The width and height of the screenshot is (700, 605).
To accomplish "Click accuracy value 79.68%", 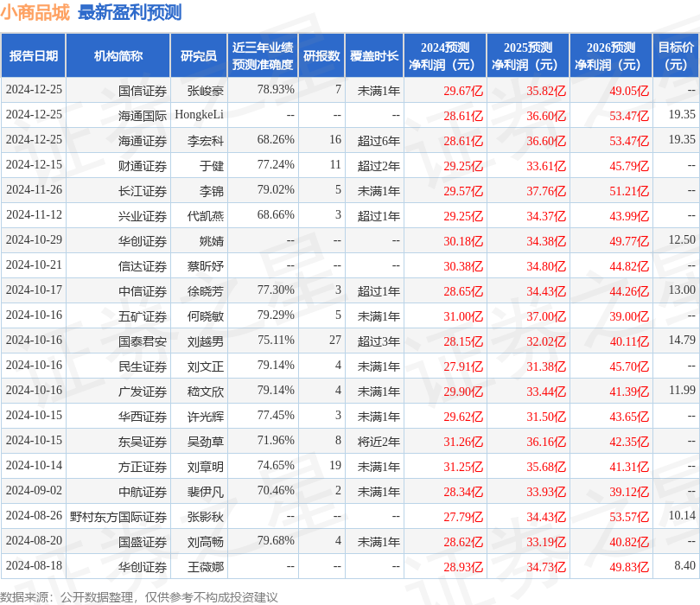I will [x=276, y=541].
